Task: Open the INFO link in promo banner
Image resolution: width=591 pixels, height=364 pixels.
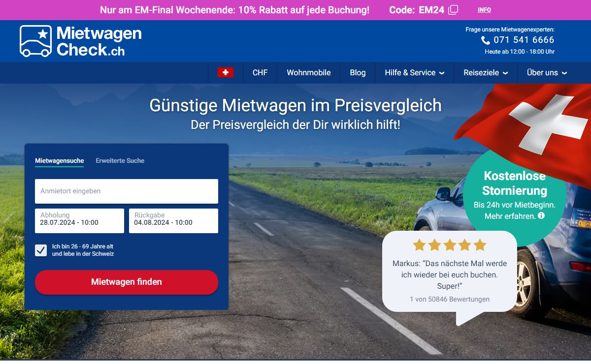Action: [x=484, y=10]
